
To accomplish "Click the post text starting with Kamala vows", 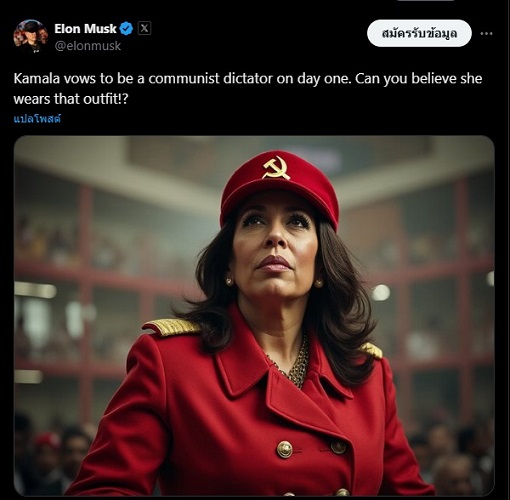I will click(x=248, y=89).
